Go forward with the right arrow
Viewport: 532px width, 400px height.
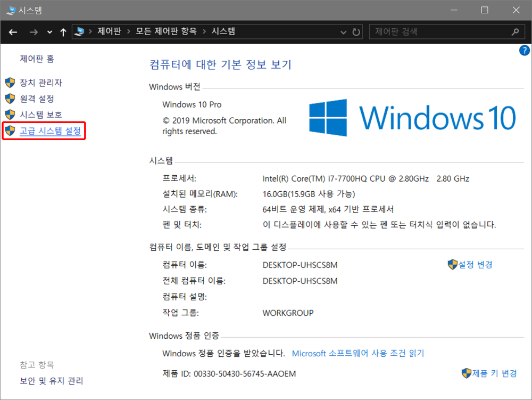pyautogui.click(x=33, y=32)
